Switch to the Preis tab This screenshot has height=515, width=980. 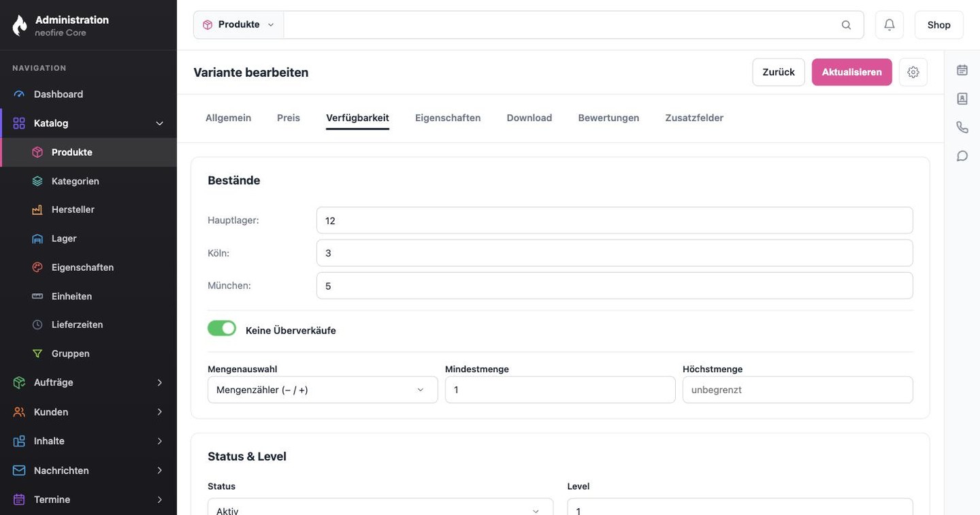pyautogui.click(x=289, y=118)
